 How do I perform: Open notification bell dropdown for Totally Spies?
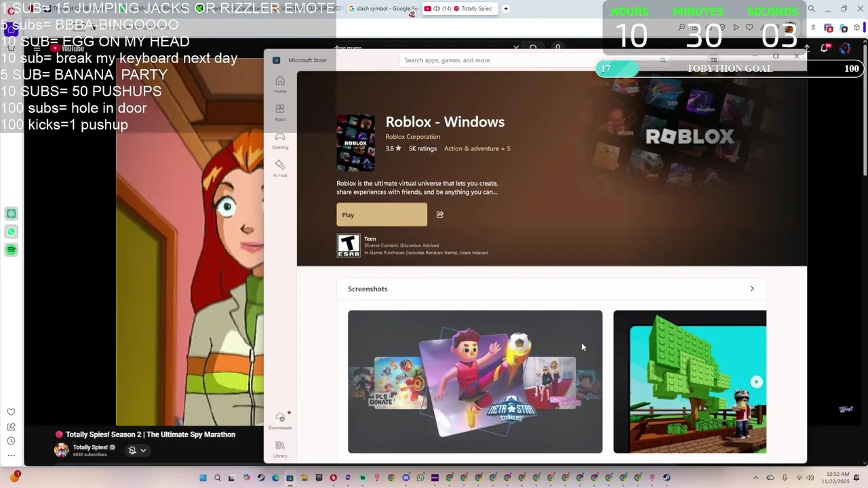click(138, 450)
